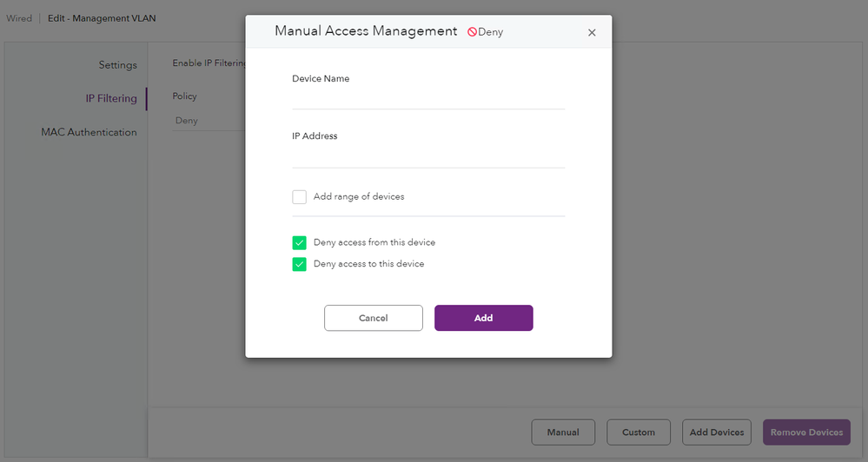Click the Edit - Management VLAN page title
Screen dimensions: 868x462
(102, 18)
